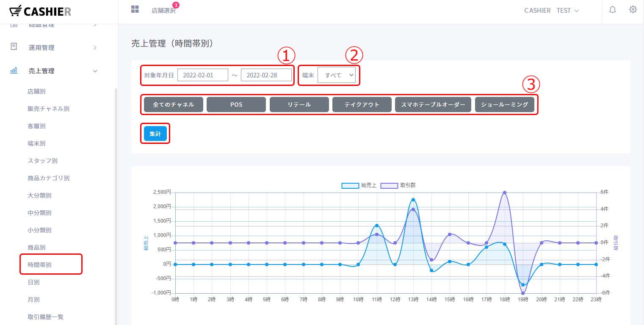Open スタッフ別 in the sidebar
This screenshot has width=644, height=325.
click(x=42, y=161)
